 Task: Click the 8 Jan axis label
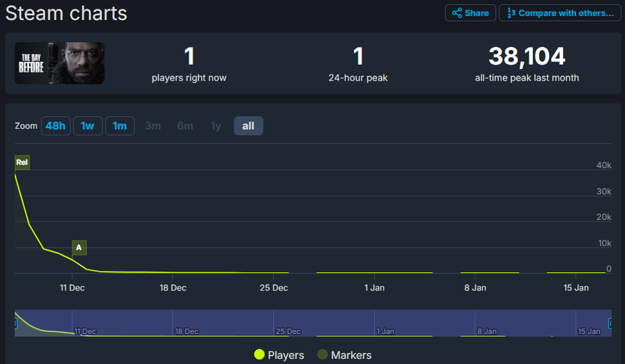point(475,288)
